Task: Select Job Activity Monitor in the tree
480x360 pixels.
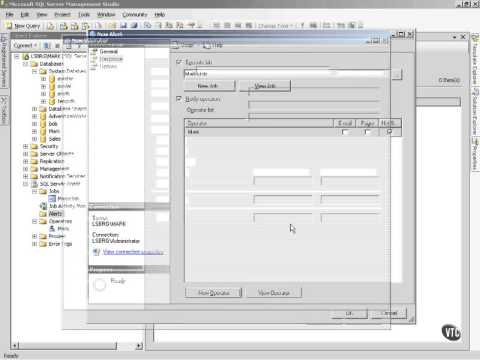Action: (67, 206)
